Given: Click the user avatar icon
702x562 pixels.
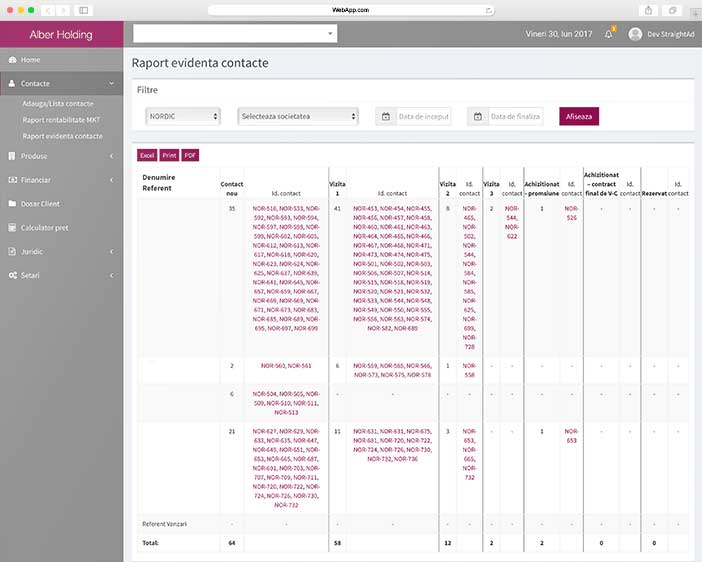Looking at the screenshot, I should (x=635, y=34).
